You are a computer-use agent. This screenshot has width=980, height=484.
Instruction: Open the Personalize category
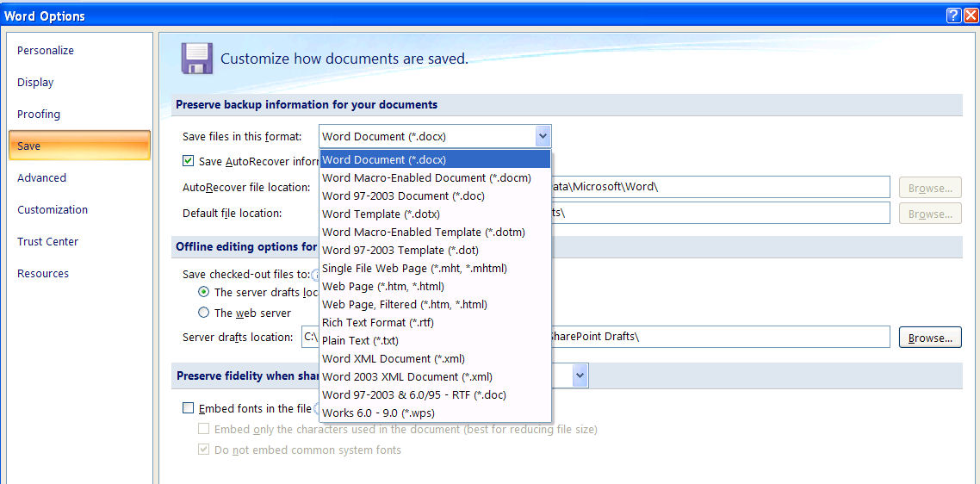(x=46, y=51)
